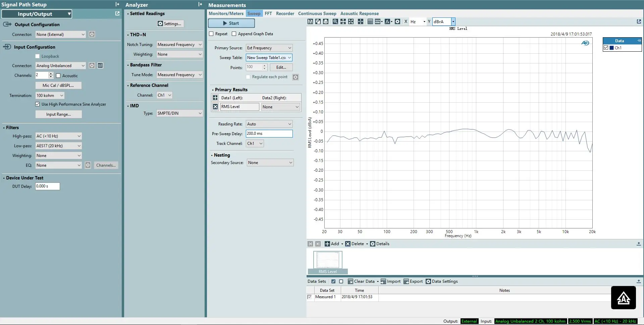Collapse the Analyzer panel

200,4
